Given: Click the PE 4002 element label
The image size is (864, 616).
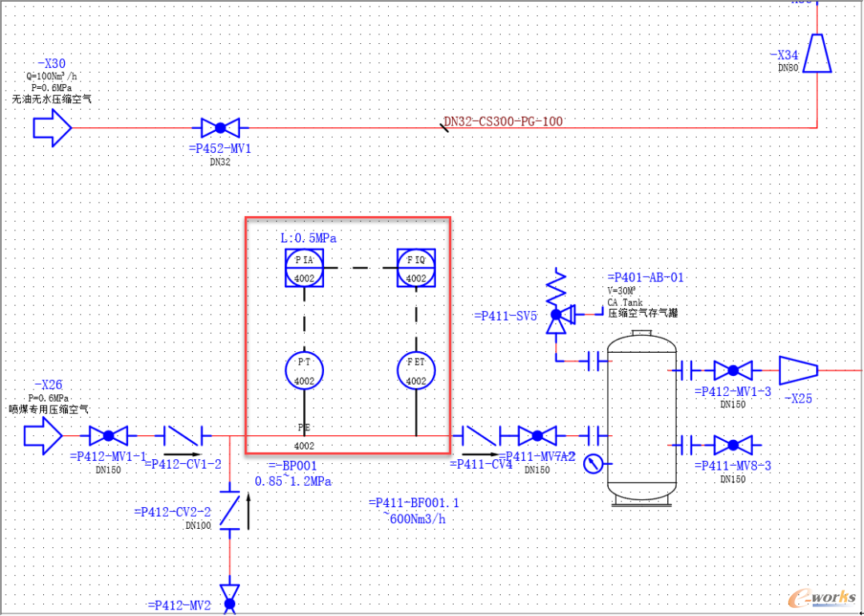Looking at the screenshot, I should (304, 436).
